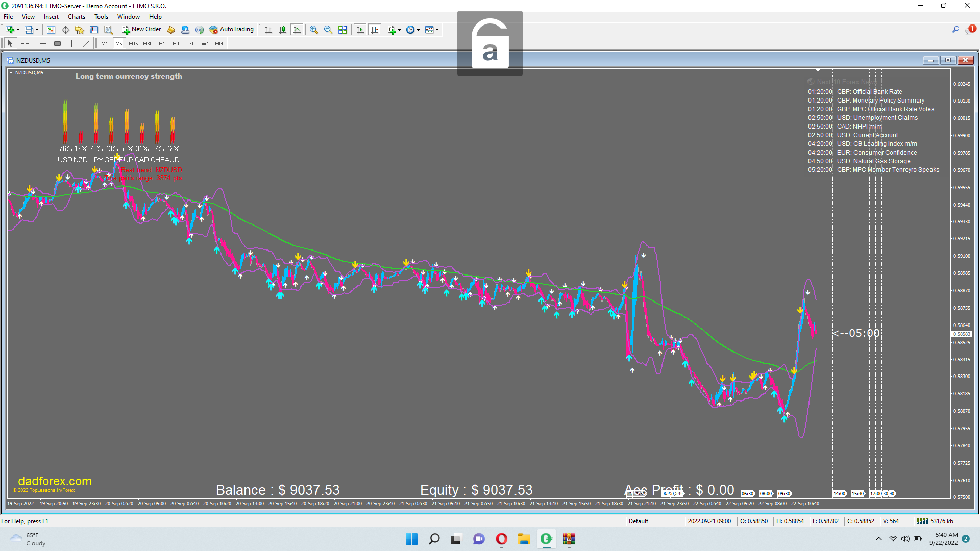The height and width of the screenshot is (551, 980).
Task: Open Opera browser from taskbar
Action: click(x=501, y=539)
